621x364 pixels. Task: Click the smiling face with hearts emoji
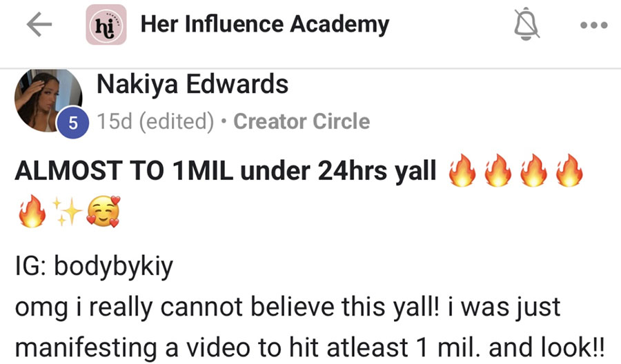103,212
